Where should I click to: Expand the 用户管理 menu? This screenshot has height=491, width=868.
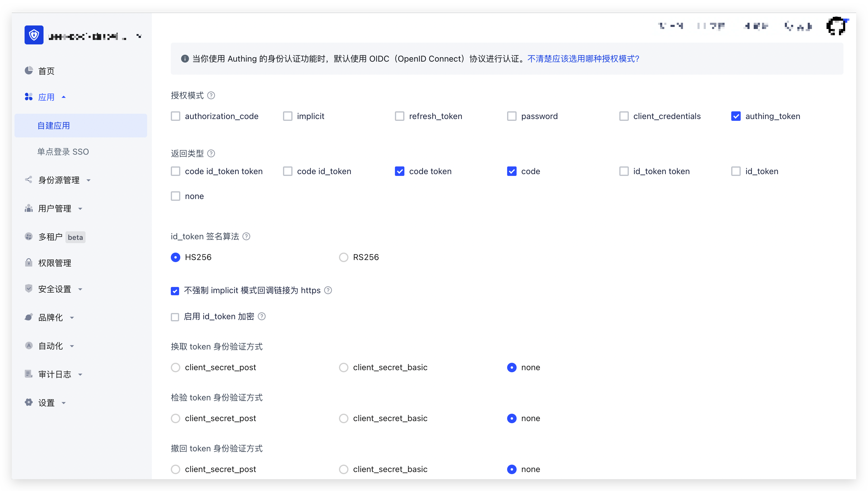click(x=80, y=208)
